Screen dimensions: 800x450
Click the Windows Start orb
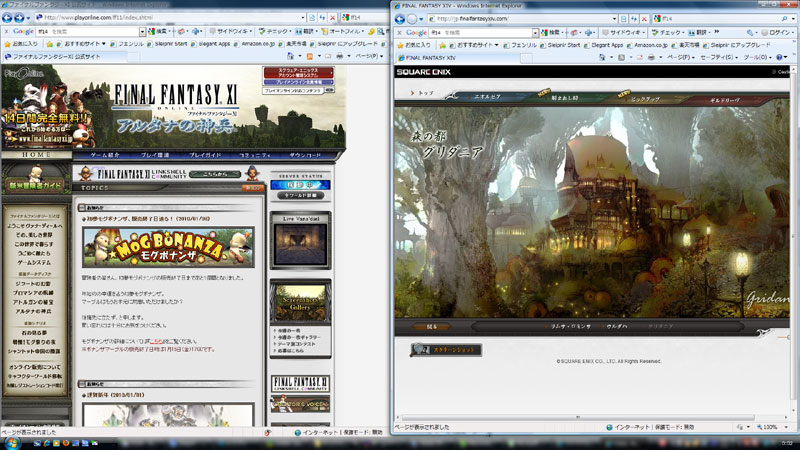tap(11, 443)
